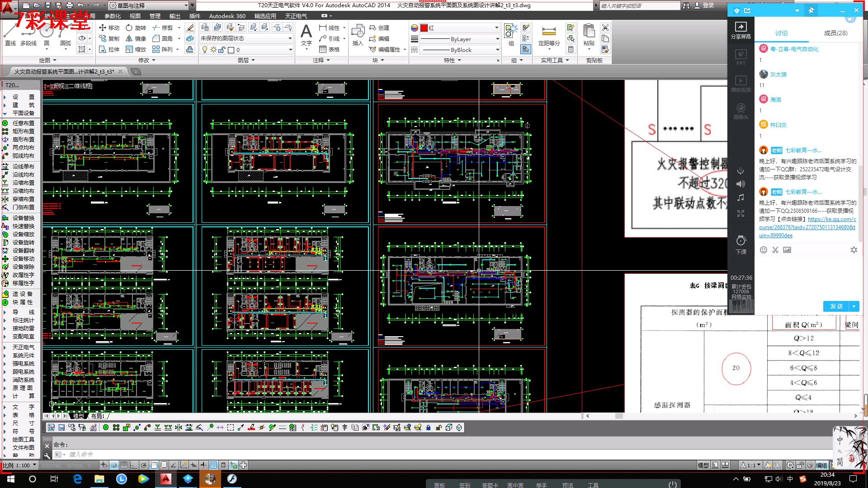Toggle layer on/off lightbulb icon

(205, 50)
